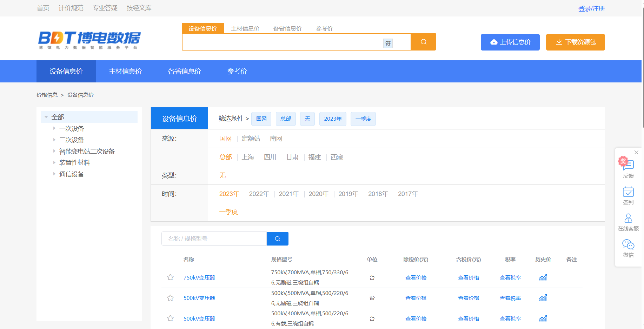Click the 上传信息价 upload button

[x=510, y=42]
